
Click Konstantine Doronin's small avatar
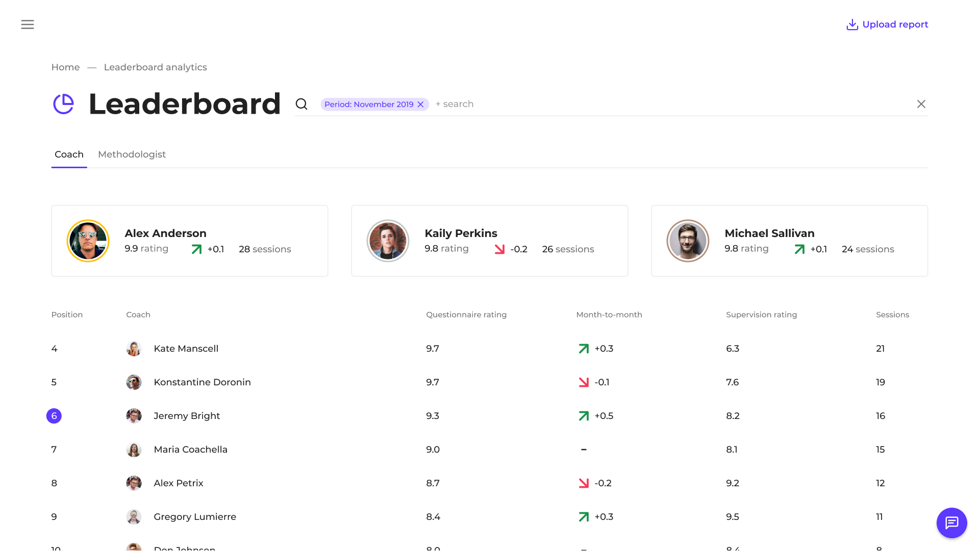(x=134, y=382)
